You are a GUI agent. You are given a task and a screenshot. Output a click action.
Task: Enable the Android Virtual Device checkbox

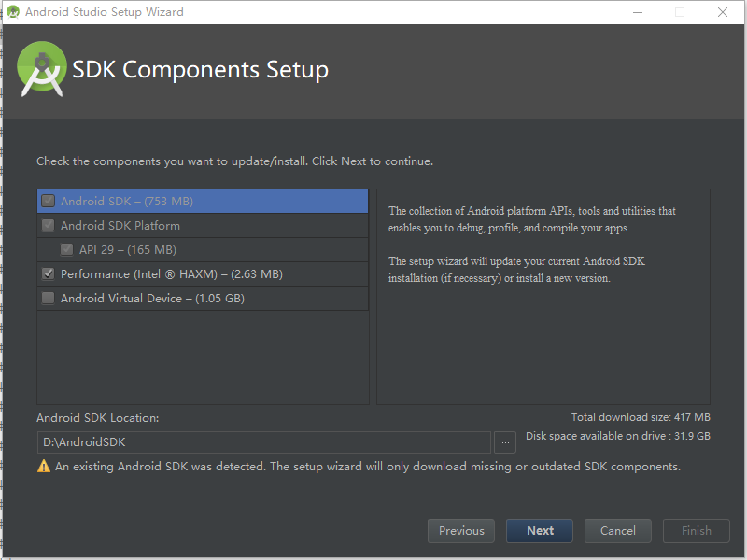[47, 297]
